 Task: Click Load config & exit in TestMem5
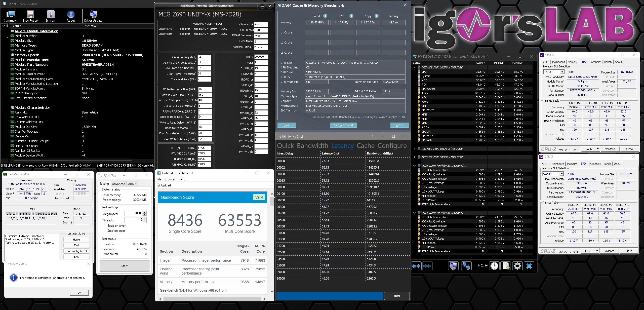(x=76, y=251)
